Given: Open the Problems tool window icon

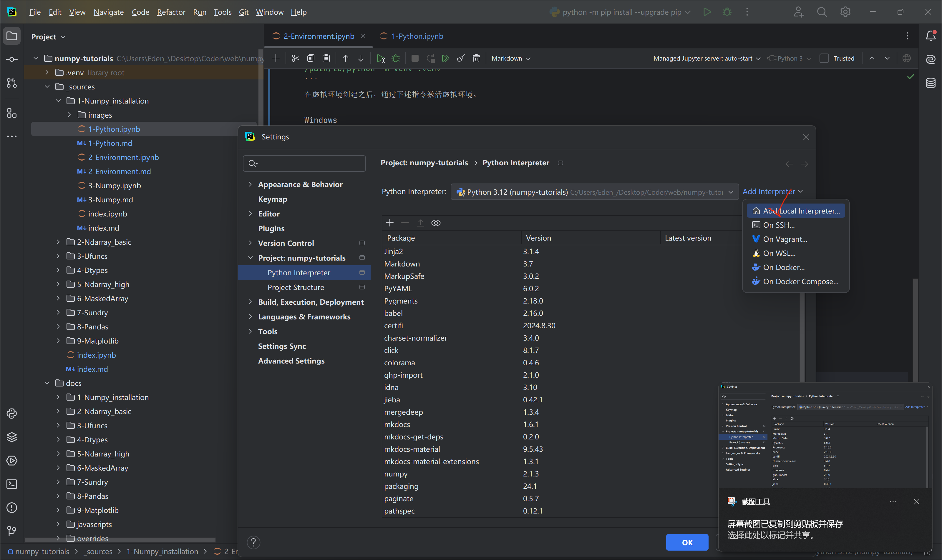Looking at the screenshot, I should [12, 508].
